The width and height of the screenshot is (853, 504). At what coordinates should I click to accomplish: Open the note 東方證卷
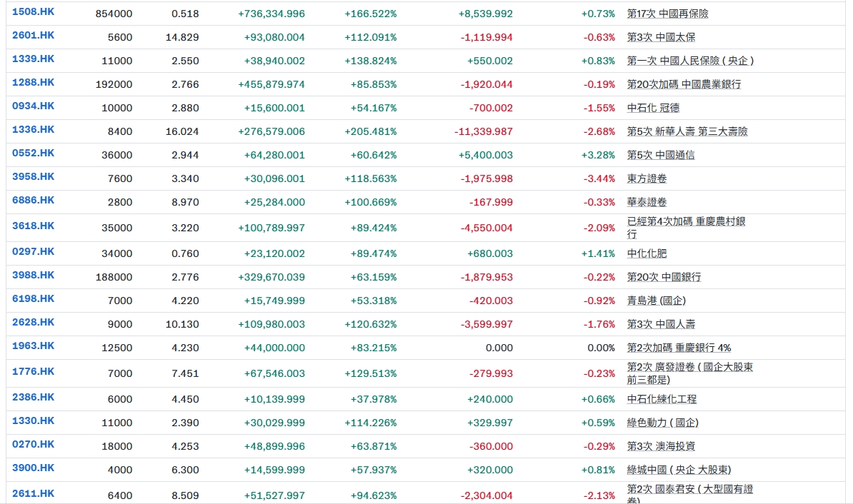(x=647, y=179)
